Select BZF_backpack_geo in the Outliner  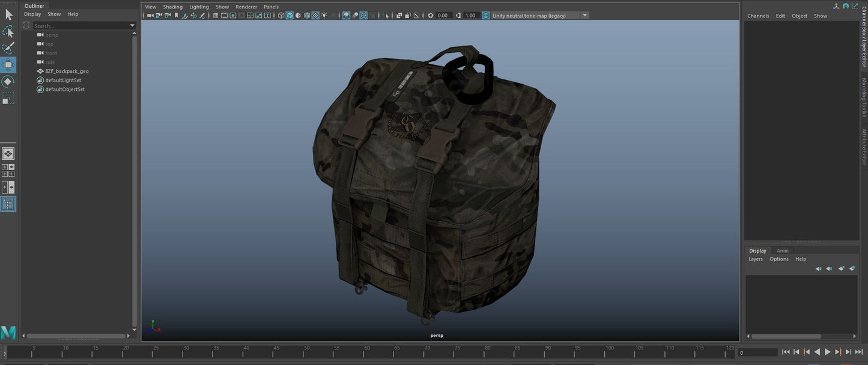click(67, 71)
